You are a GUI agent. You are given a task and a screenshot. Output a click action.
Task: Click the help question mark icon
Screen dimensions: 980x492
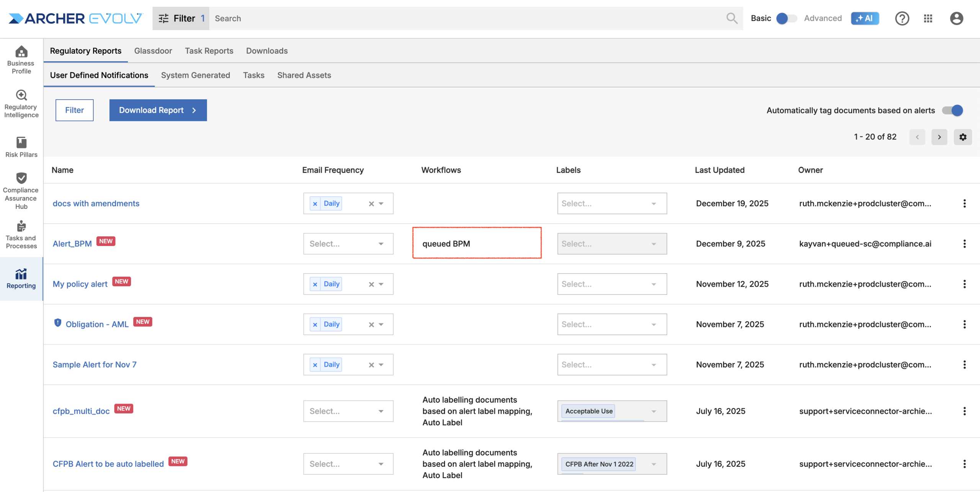tap(902, 18)
